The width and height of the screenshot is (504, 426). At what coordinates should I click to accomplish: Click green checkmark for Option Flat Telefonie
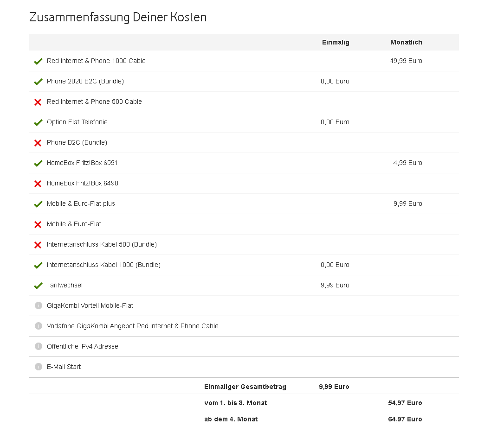(38, 122)
